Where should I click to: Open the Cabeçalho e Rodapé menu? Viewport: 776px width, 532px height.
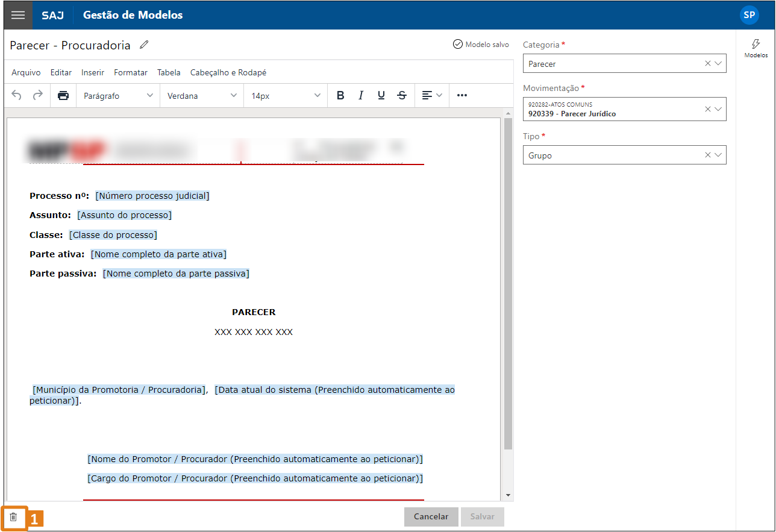[228, 72]
